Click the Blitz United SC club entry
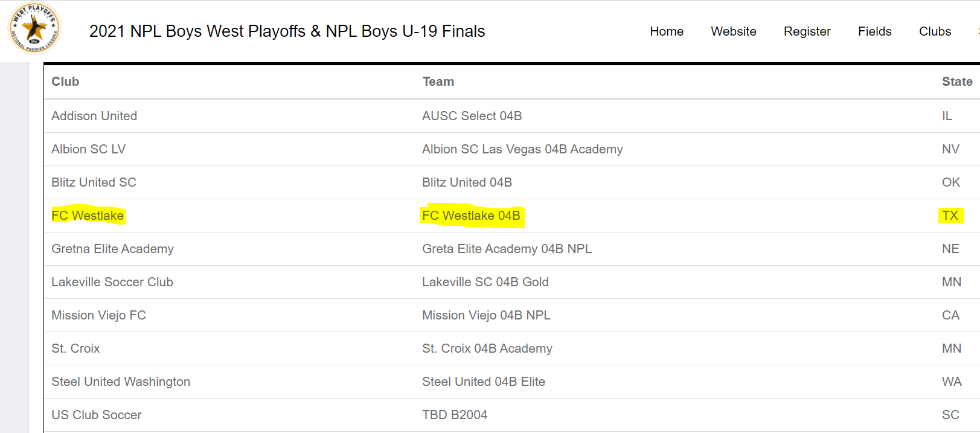980x433 pixels. [x=94, y=182]
